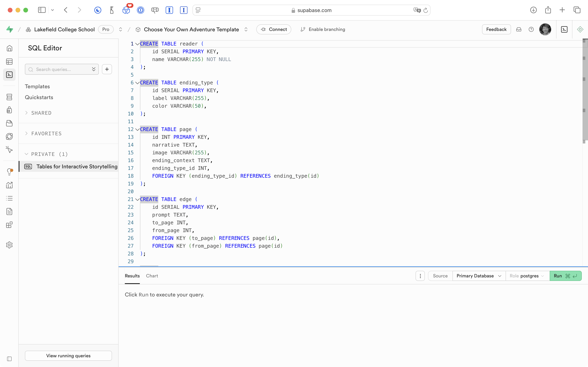Open the Primary Database dropdown
The image size is (588, 367).
479,276
